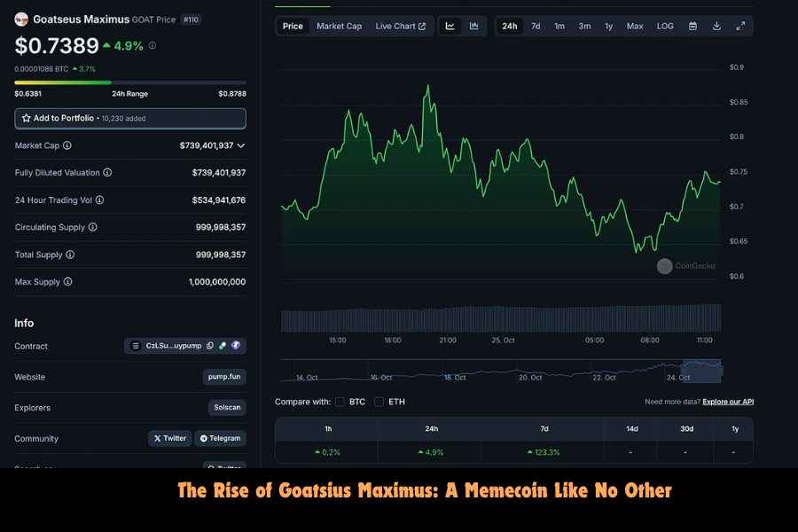Click the green icon beside contract copy

223,346
